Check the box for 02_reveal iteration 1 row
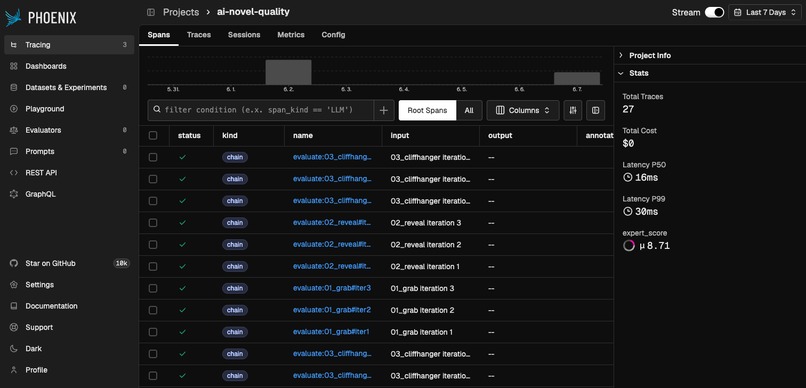The height and width of the screenshot is (388, 806). click(153, 266)
